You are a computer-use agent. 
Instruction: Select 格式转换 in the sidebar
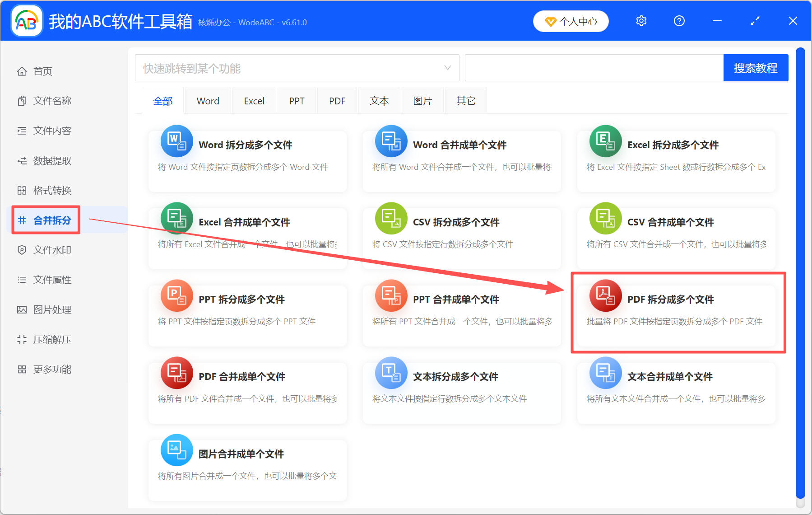(51, 190)
